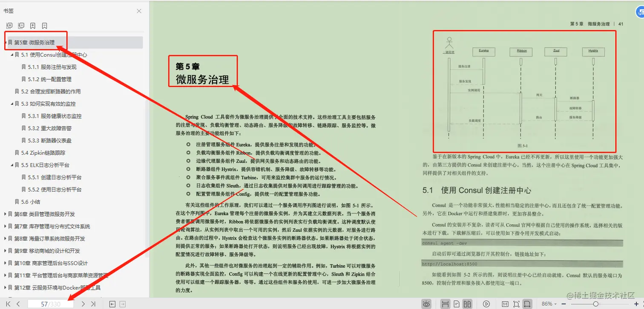Select the fit-to-width view icon
The height and width of the screenshot is (309, 644).
coord(528,303)
